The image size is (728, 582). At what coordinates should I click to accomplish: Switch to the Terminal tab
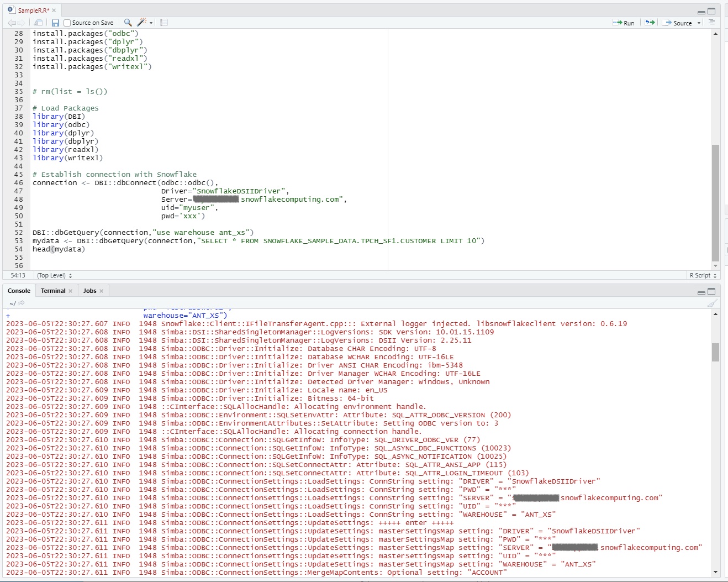[52, 290]
